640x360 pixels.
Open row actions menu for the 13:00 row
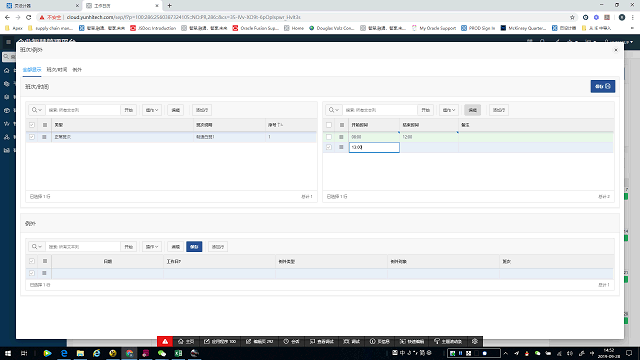[x=341, y=147]
